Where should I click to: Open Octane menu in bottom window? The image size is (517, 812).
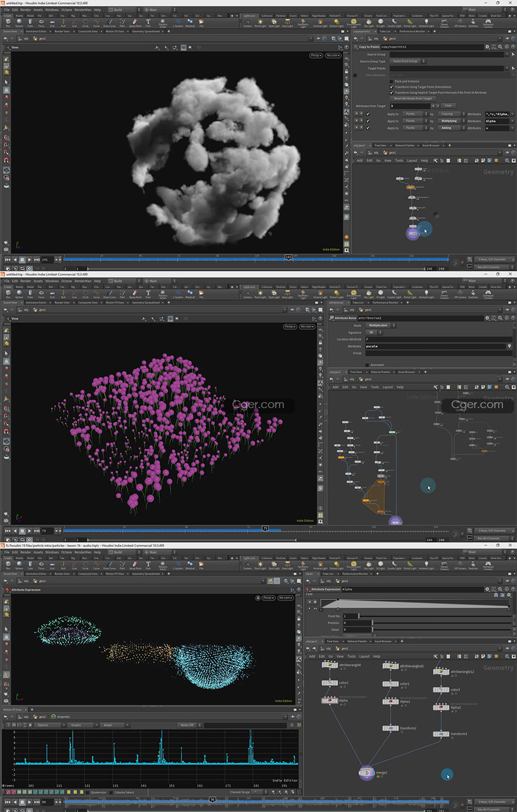click(x=66, y=552)
